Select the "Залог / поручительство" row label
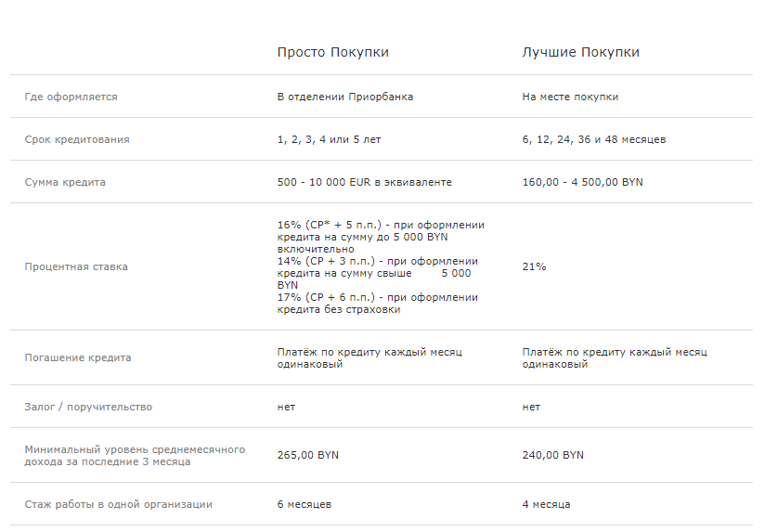Viewport: 778px width, 532px height. (x=88, y=407)
